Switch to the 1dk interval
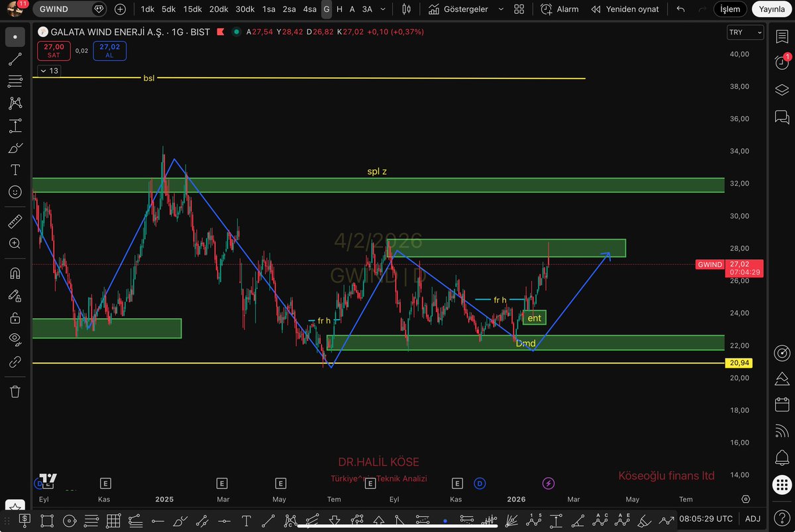Viewport: 795px width, 532px height. pos(147,9)
